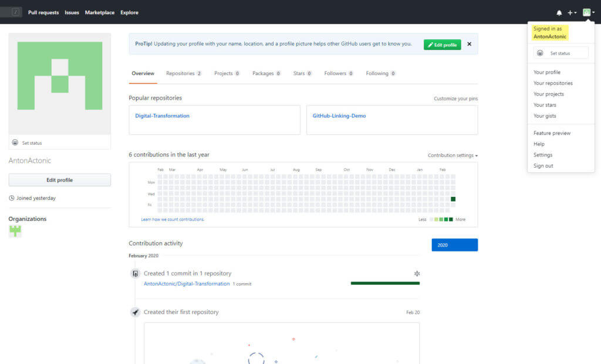This screenshot has height=364, width=601.
Task: Click the green Edit profile button in ProTip
Action: [442, 45]
